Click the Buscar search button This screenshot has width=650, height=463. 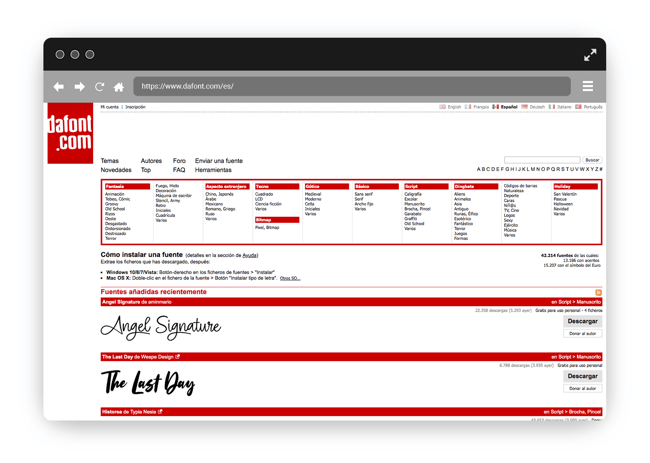tap(592, 160)
